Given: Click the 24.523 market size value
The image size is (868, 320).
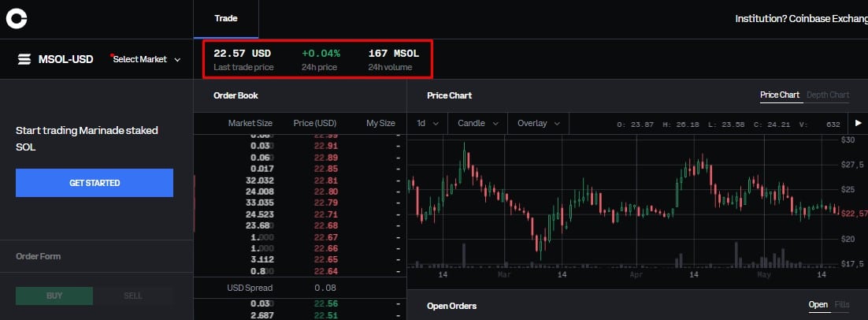Looking at the screenshot, I should click(260, 214).
